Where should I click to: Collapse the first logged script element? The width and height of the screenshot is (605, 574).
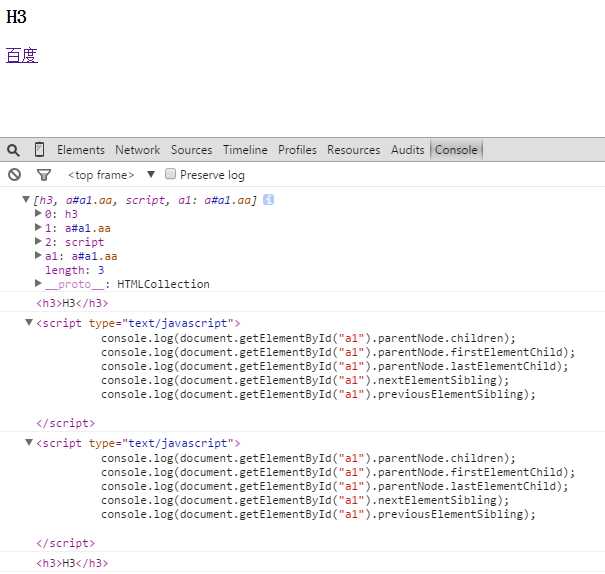[x=29, y=322]
